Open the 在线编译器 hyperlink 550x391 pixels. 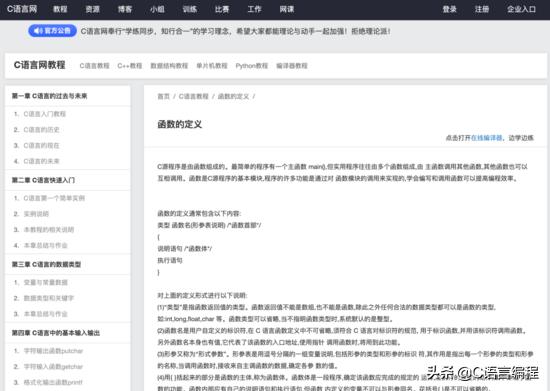click(486, 138)
